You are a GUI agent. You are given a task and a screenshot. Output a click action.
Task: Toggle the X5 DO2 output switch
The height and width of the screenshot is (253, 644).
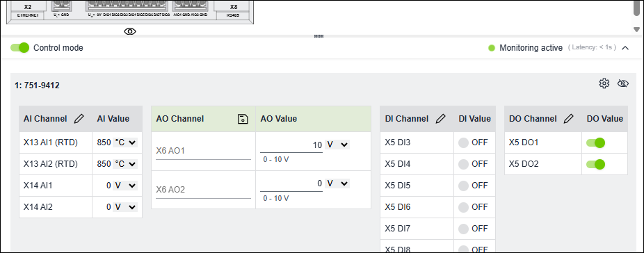point(595,164)
